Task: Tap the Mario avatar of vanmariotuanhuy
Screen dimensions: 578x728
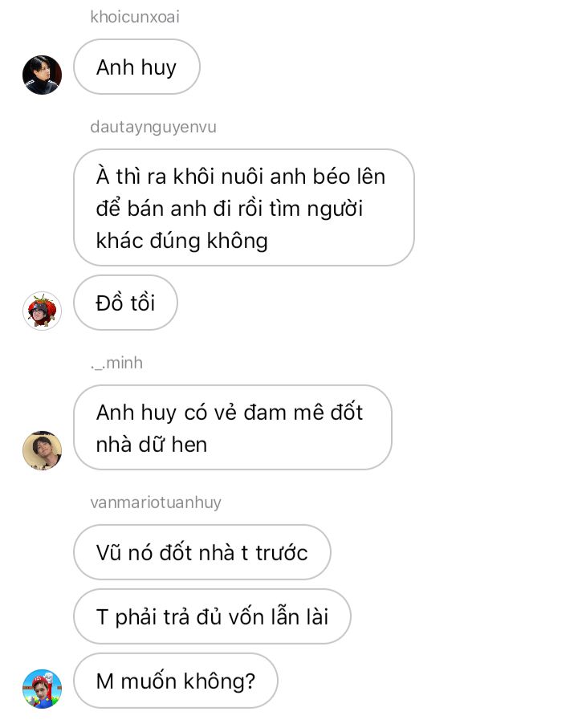Action: (x=43, y=689)
